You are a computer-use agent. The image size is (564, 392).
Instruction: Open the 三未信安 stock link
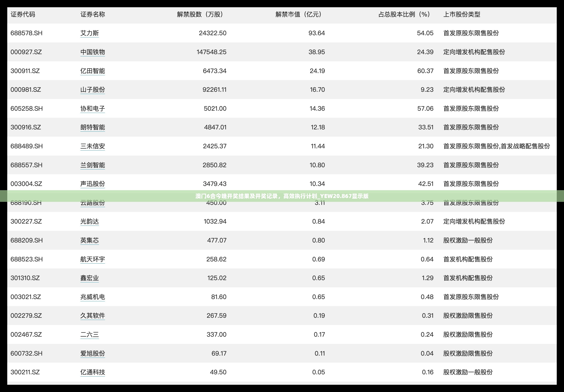pyautogui.click(x=93, y=146)
